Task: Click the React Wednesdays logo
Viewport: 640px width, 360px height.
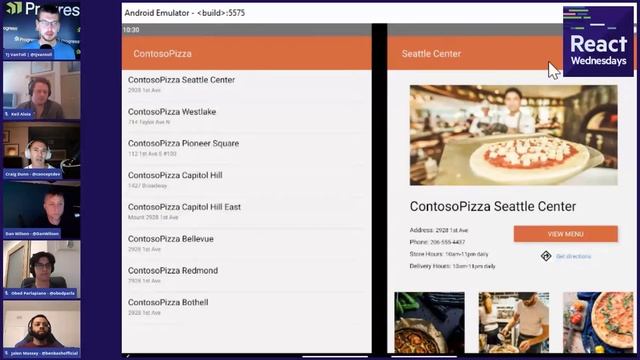Action: (598, 42)
